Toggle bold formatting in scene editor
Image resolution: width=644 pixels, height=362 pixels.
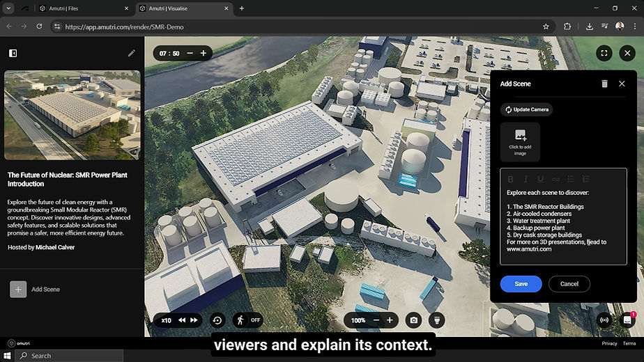pos(510,179)
